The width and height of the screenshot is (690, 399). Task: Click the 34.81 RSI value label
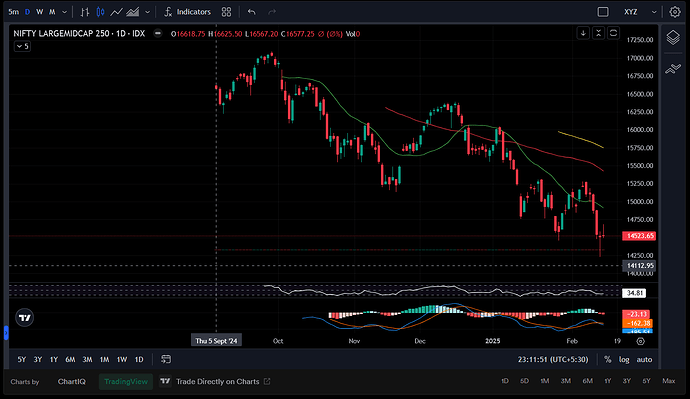click(x=634, y=293)
